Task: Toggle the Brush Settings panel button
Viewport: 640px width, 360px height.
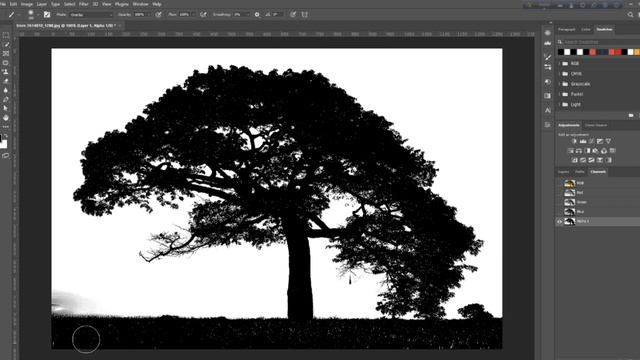Action: [x=47, y=14]
